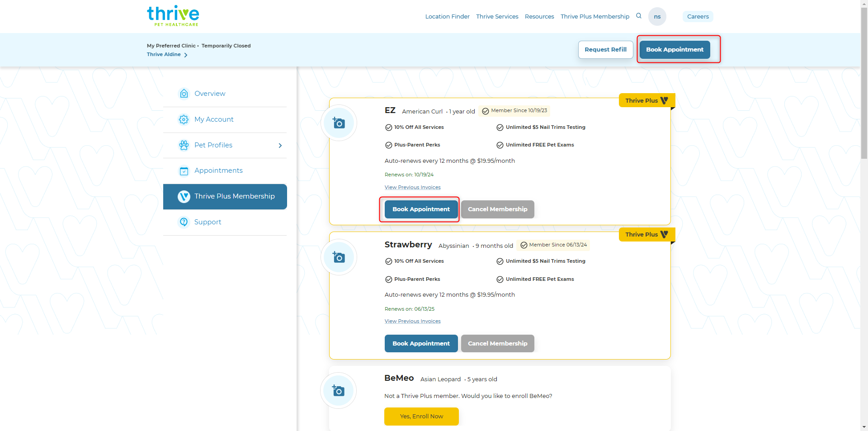
Task: Click the page vertical scrollbar
Action: point(864,83)
